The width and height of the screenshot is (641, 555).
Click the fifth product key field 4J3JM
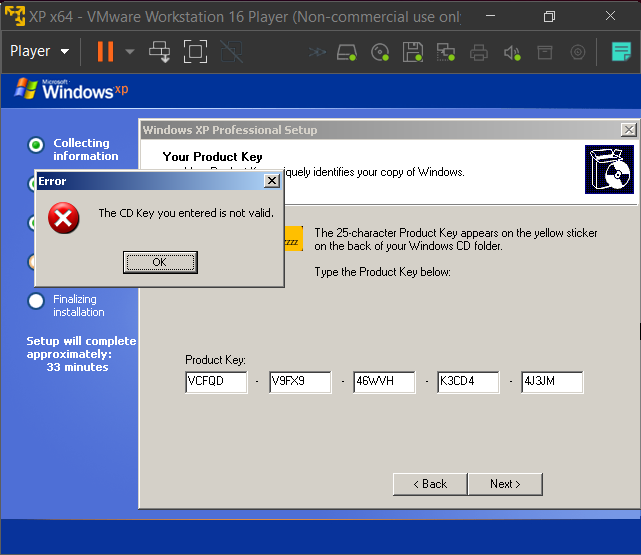click(552, 382)
